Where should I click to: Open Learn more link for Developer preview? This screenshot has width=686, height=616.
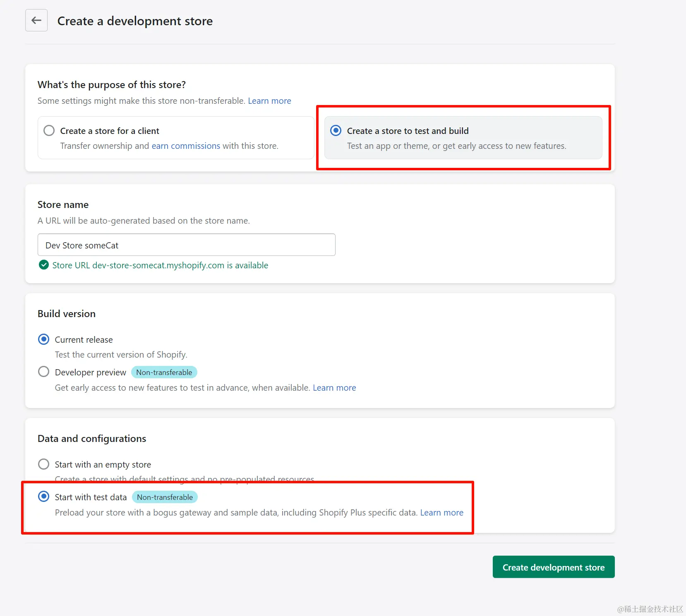point(334,388)
